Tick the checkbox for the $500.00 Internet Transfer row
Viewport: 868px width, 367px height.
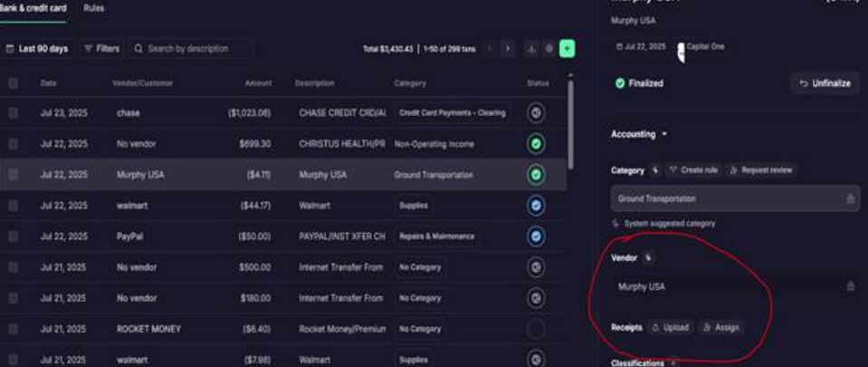(x=14, y=267)
